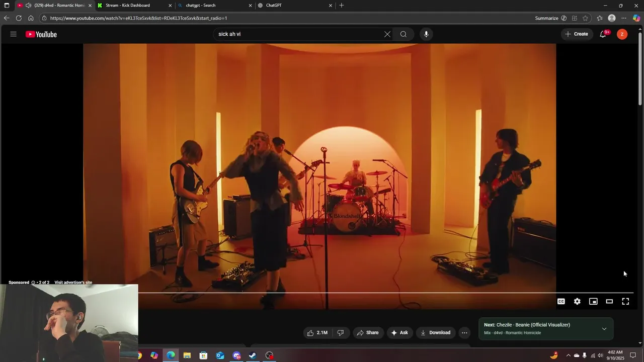This screenshot has width=644, height=362.
Task: Open the Copilot sidebar icon
Action: 636,18
